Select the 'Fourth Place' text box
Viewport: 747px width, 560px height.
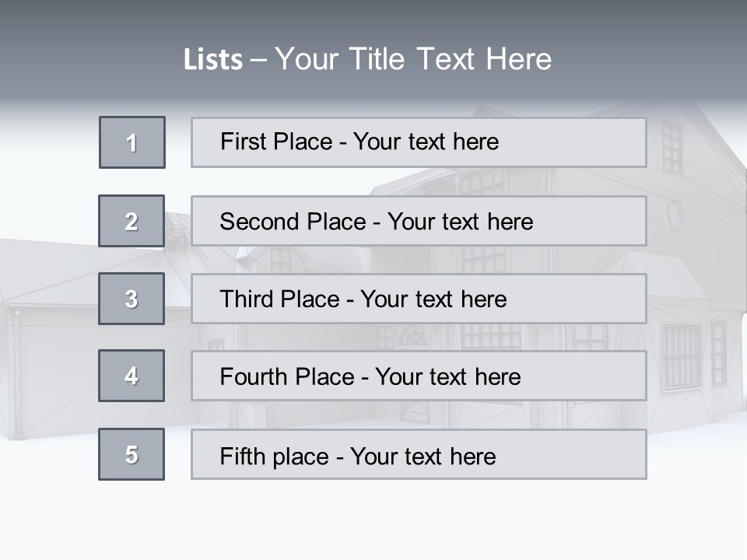tap(419, 376)
